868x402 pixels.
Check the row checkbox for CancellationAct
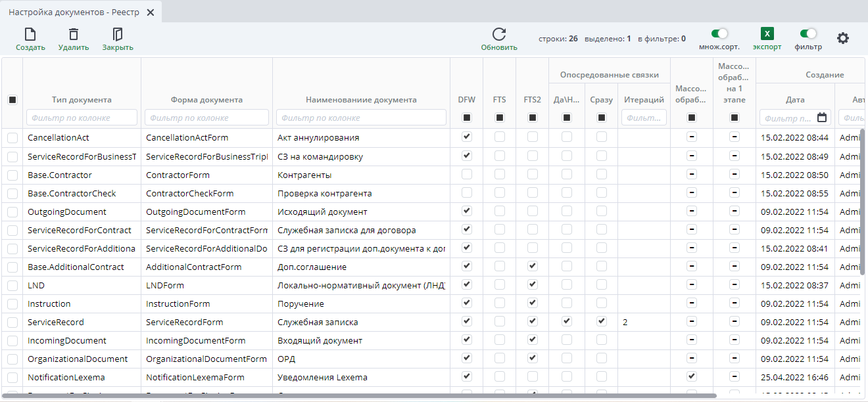click(12, 137)
